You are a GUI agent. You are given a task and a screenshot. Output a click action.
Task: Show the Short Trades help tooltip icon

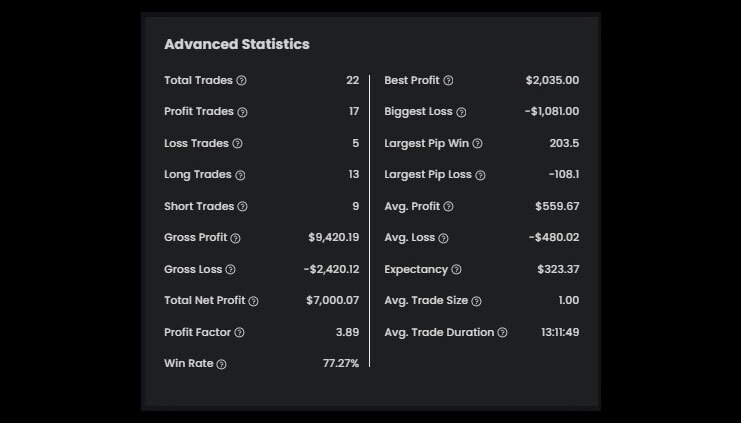(x=242, y=207)
